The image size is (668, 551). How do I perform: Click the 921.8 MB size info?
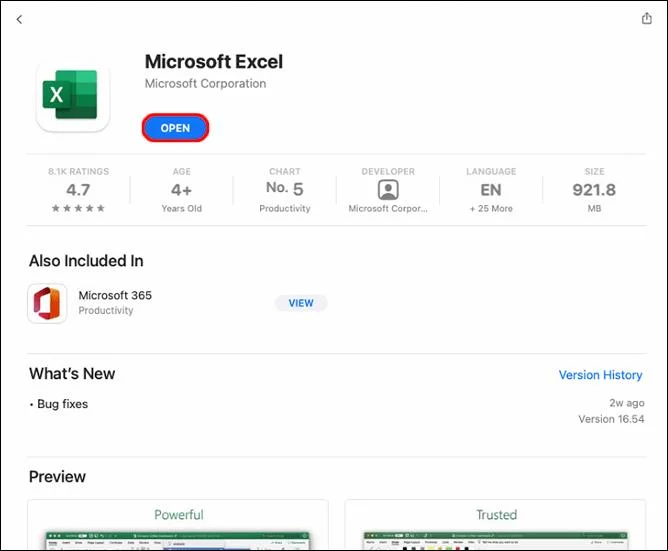point(593,189)
